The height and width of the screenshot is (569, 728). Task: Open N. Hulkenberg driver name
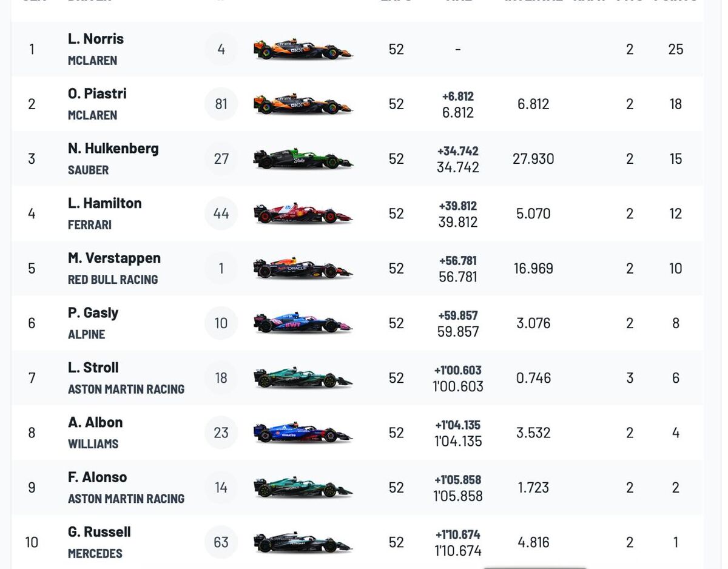coord(113,149)
